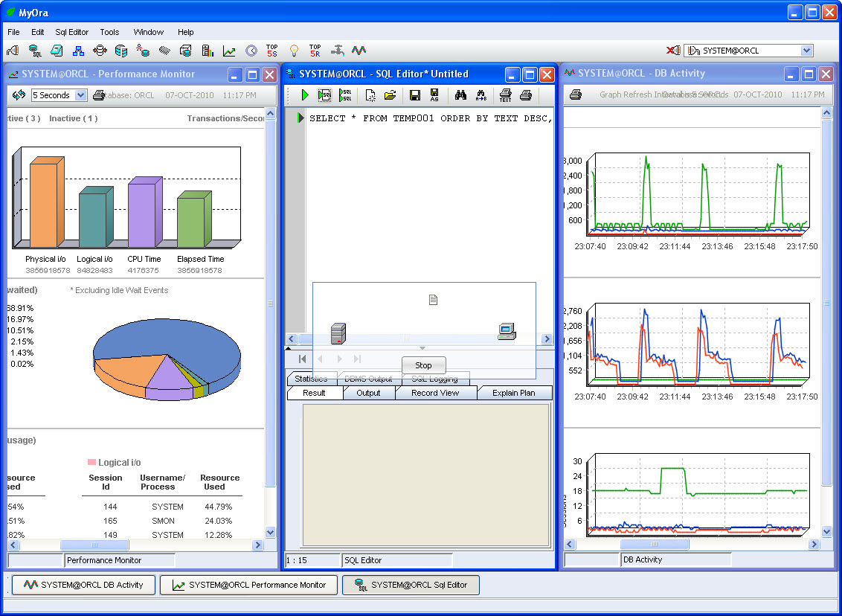This screenshot has width=842, height=616.
Task: Switch to the Output tab
Action: point(368,393)
